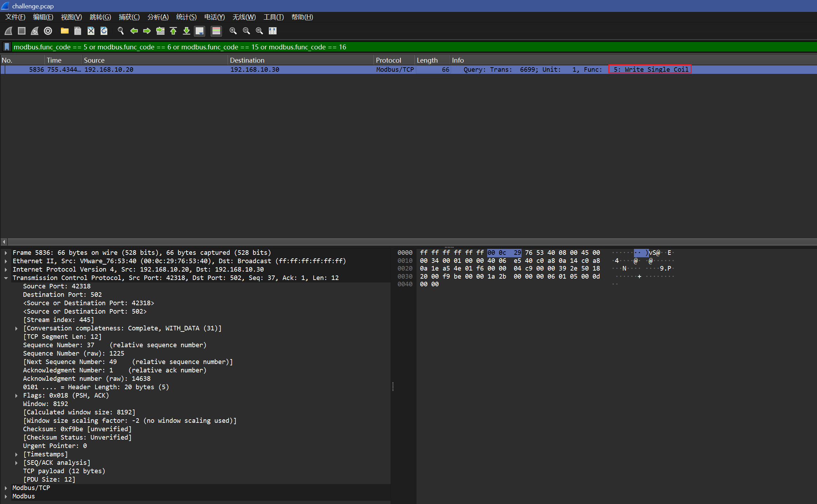Expand the TCP Flags 0x018 entry

point(16,395)
